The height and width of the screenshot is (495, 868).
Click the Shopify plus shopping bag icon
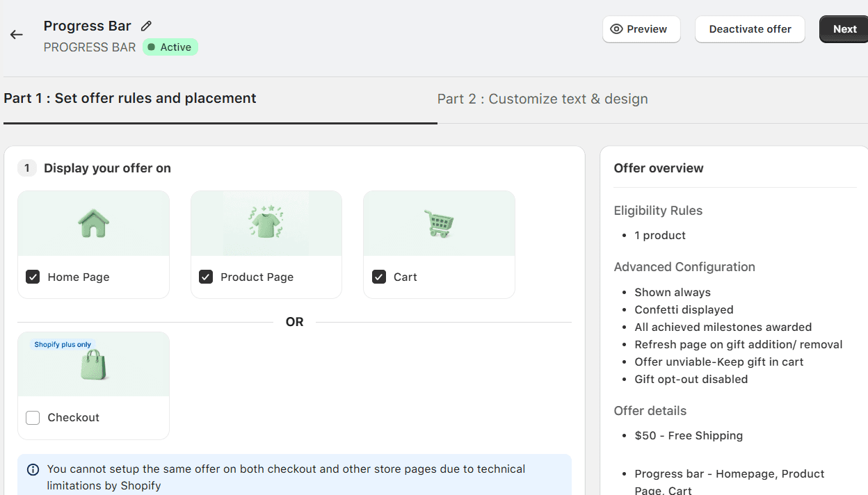pos(93,366)
